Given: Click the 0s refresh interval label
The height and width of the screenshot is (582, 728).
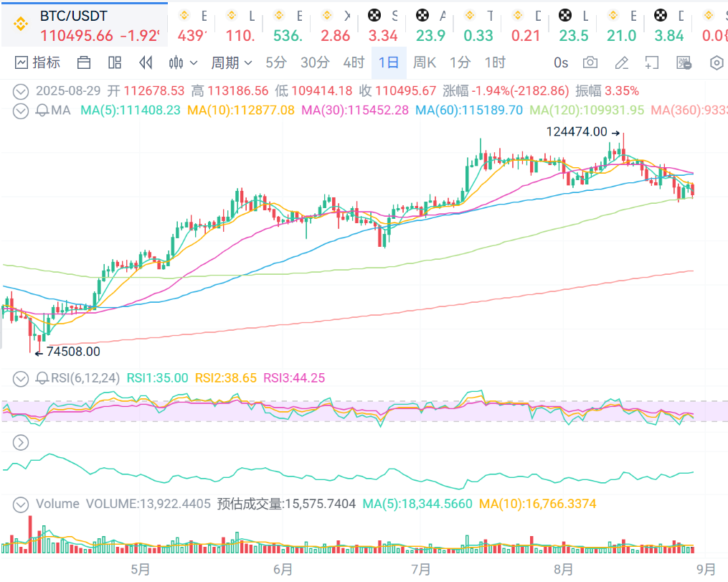Looking at the screenshot, I should [561, 62].
